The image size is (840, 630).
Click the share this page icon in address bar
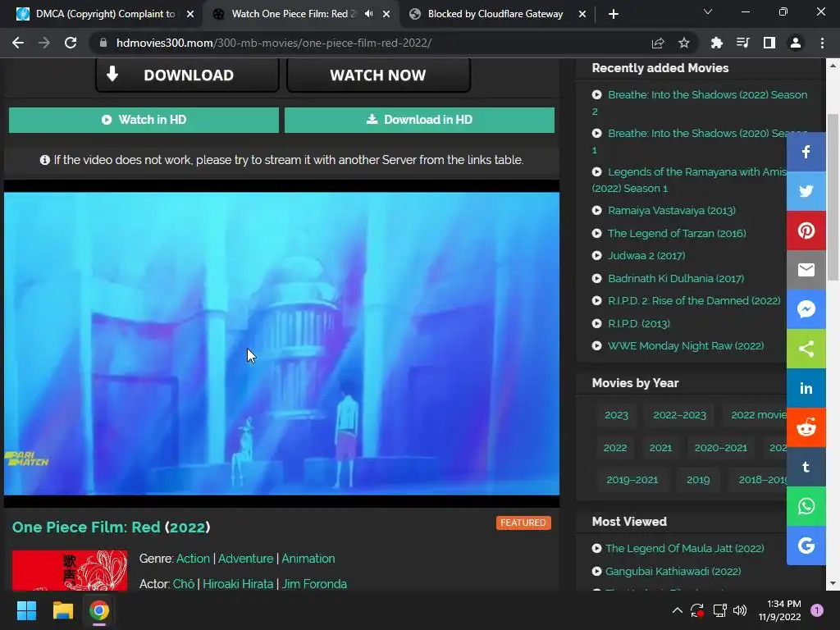(x=657, y=43)
